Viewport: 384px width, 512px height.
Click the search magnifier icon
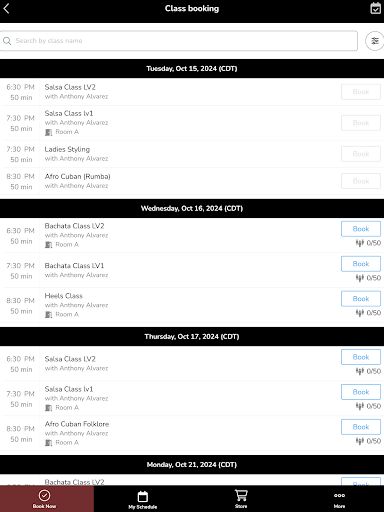pyautogui.click(x=7, y=41)
